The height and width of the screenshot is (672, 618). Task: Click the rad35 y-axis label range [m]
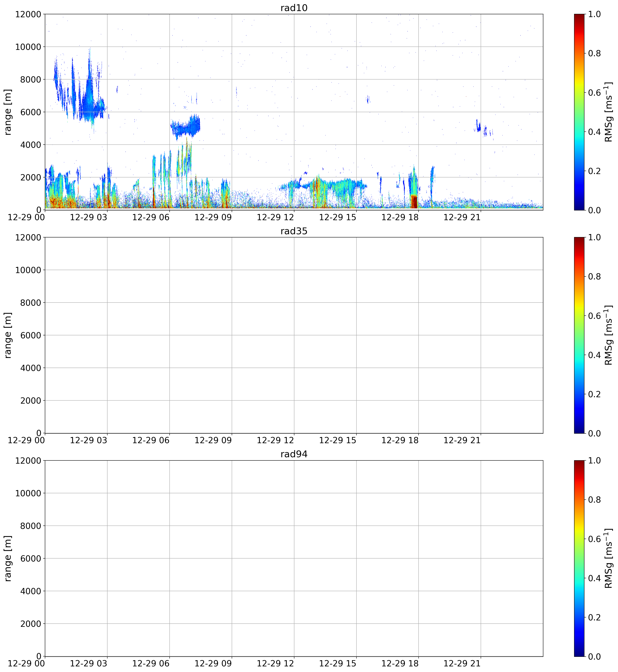click(8, 335)
